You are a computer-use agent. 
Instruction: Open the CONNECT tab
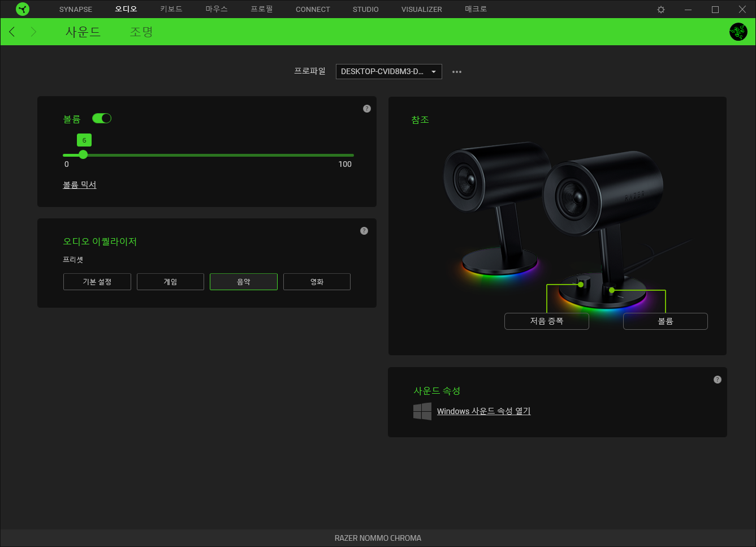coord(313,10)
